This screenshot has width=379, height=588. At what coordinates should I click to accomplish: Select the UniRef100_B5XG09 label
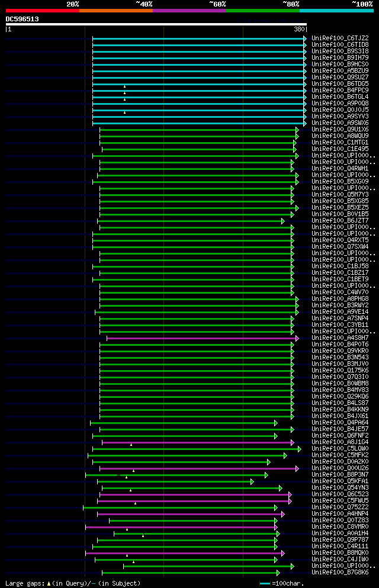(340, 182)
